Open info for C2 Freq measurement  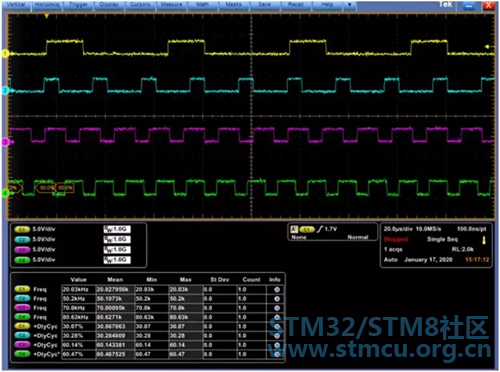click(x=277, y=299)
